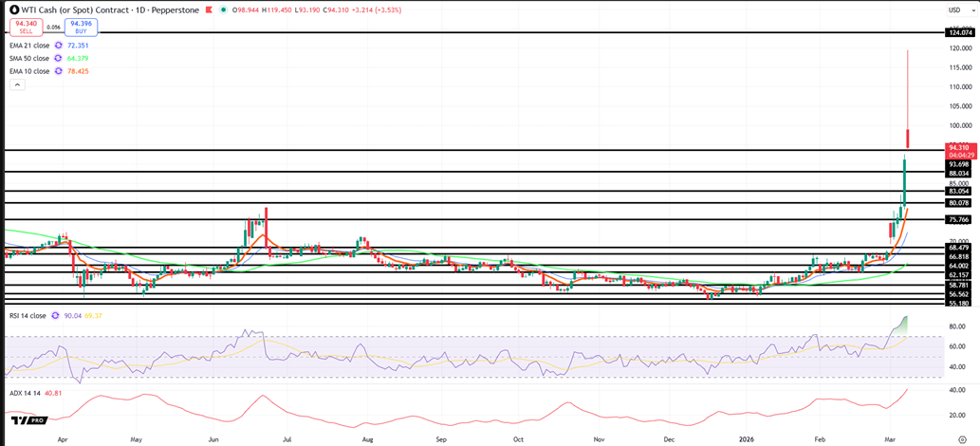Image resolution: width=980 pixels, height=446 pixels.
Task: Click the WTI oil drop symbol icon
Action: 13,10
